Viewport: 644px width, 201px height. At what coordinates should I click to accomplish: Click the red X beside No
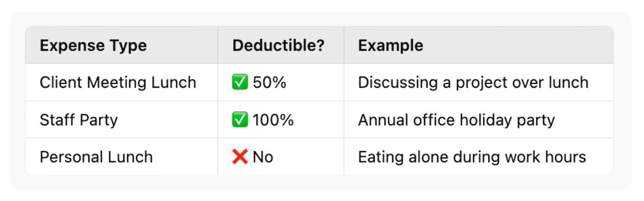240,157
